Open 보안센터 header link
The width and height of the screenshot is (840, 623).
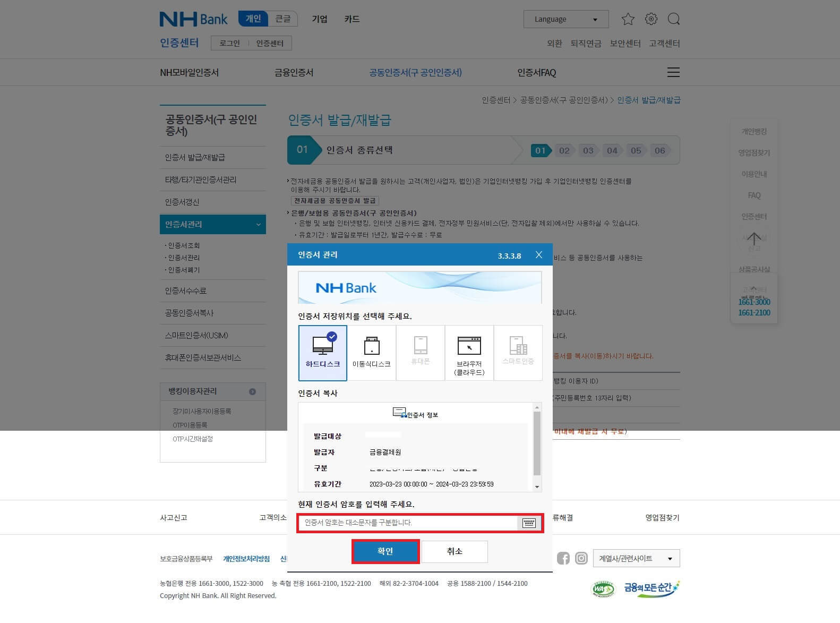point(625,44)
